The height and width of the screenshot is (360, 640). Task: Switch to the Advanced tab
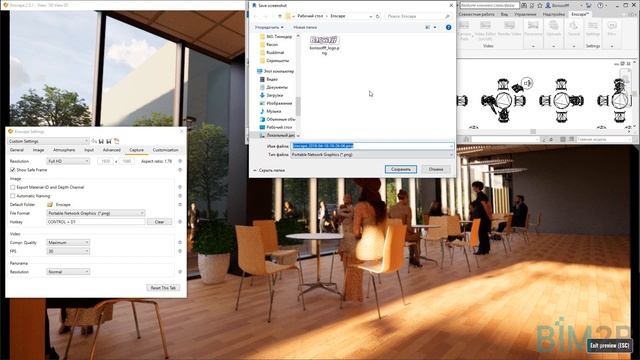click(111, 150)
